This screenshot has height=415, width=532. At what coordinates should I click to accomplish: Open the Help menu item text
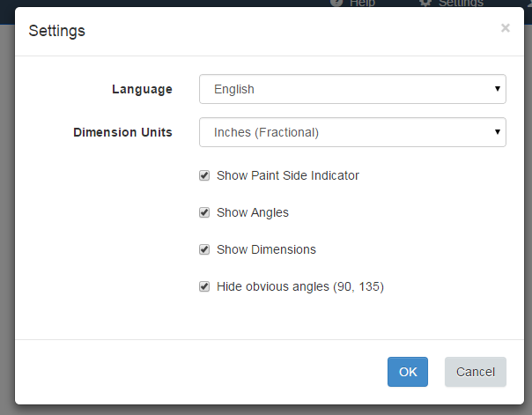[x=362, y=3]
